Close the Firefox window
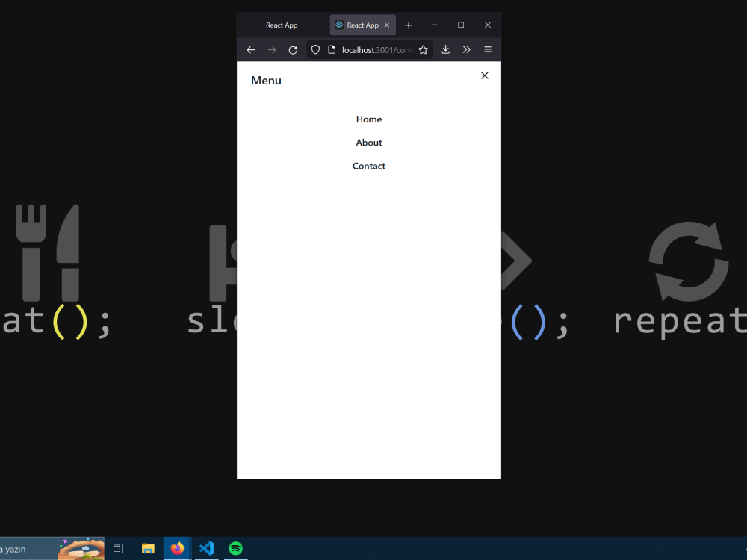This screenshot has height=560, width=747. click(x=488, y=25)
